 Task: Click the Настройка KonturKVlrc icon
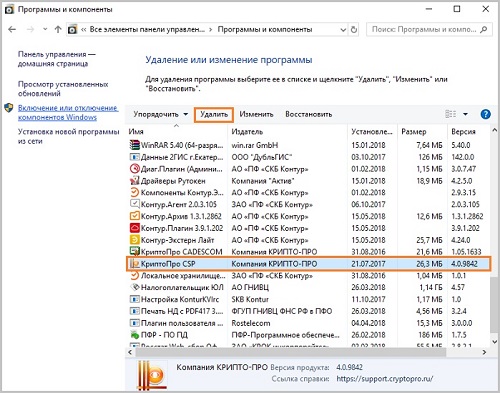point(134,299)
